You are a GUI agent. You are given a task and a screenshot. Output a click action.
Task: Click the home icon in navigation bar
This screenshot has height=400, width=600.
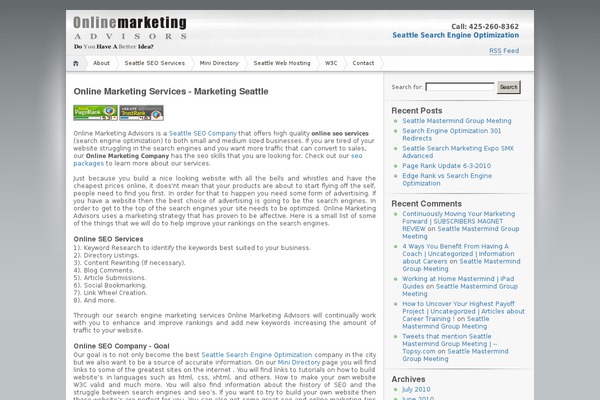pos(76,64)
